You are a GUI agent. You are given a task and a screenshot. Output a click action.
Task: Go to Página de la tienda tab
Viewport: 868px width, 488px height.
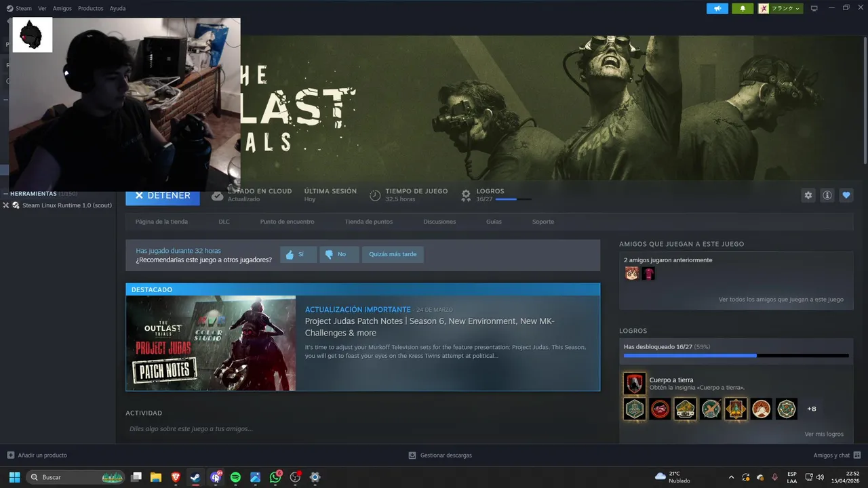(x=161, y=222)
